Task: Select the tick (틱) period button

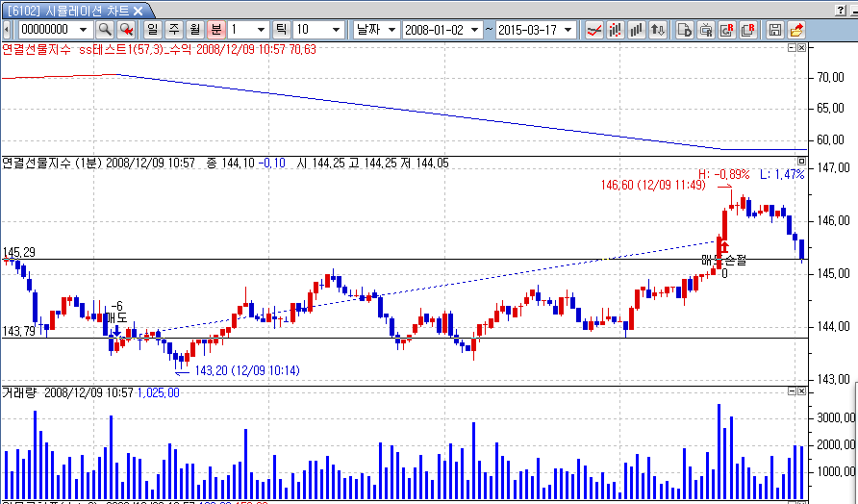Action: pyautogui.click(x=281, y=30)
